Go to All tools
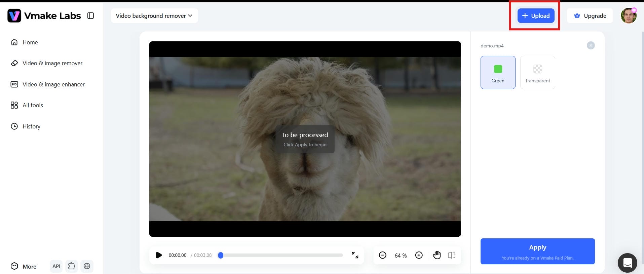Viewport: 644px width, 274px height. tap(27, 105)
